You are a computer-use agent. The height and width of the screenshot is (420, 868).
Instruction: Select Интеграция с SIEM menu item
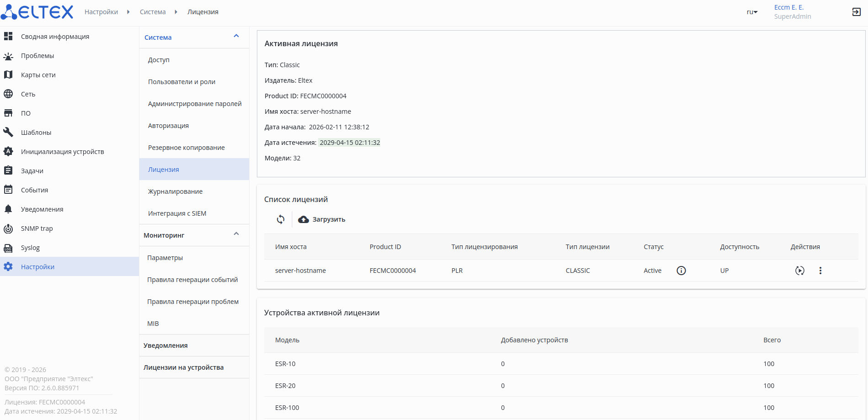[177, 213]
